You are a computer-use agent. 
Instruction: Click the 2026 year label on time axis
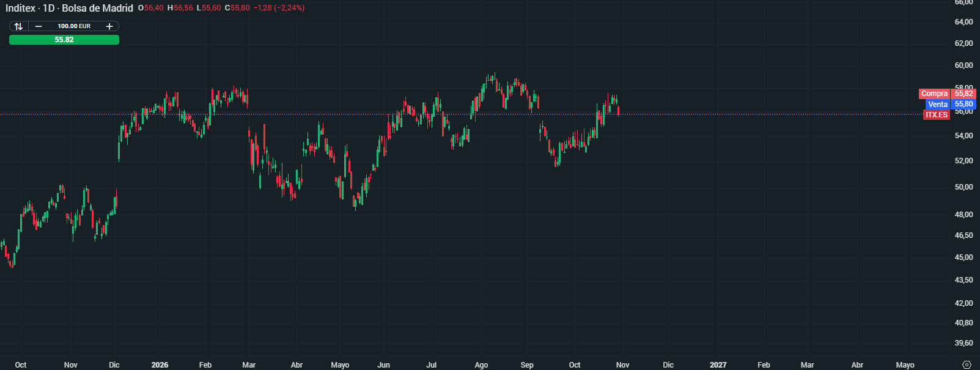(160, 365)
